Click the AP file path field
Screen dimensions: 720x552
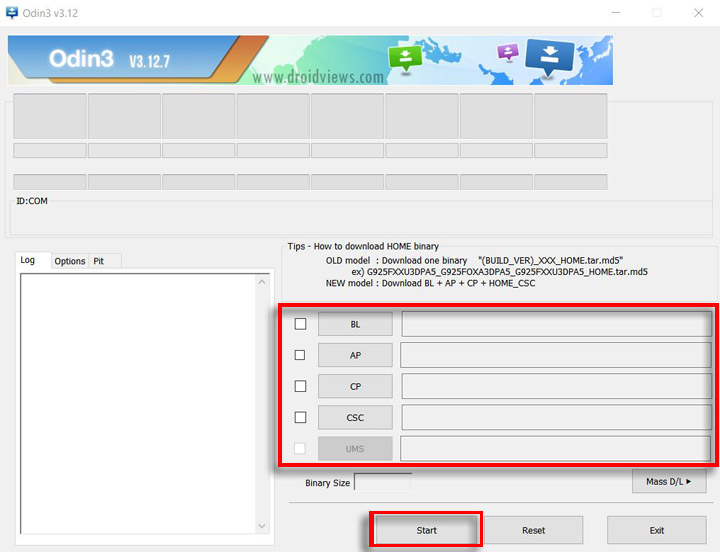(556, 355)
